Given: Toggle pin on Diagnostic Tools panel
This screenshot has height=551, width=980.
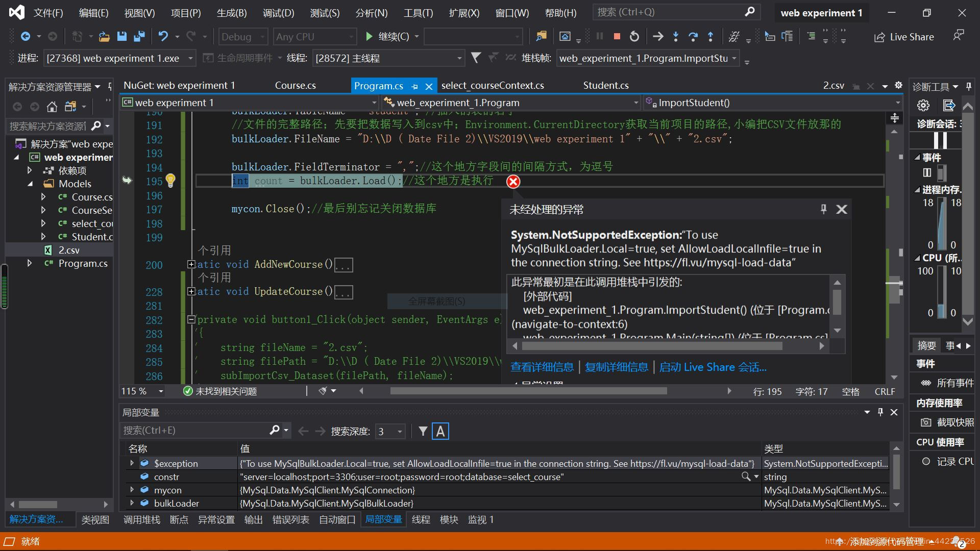Looking at the screenshot, I should (x=968, y=87).
